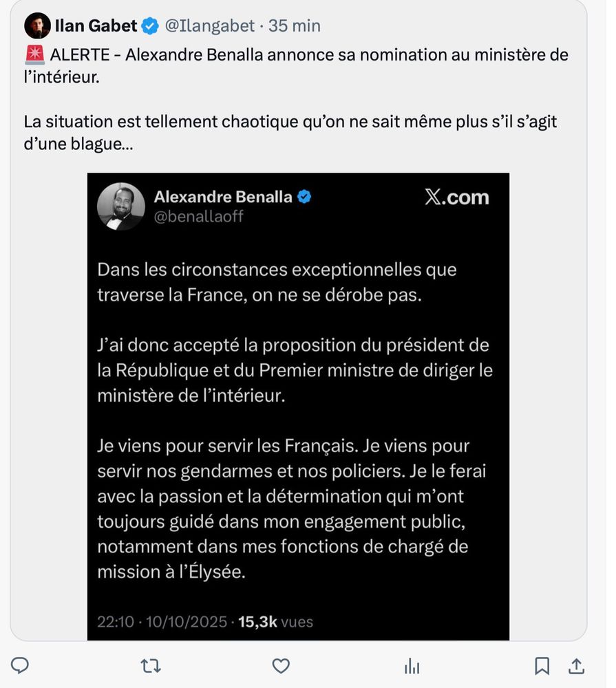The height and width of the screenshot is (688, 616).
Task: Click the repost icon under the post
Action: (151, 666)
